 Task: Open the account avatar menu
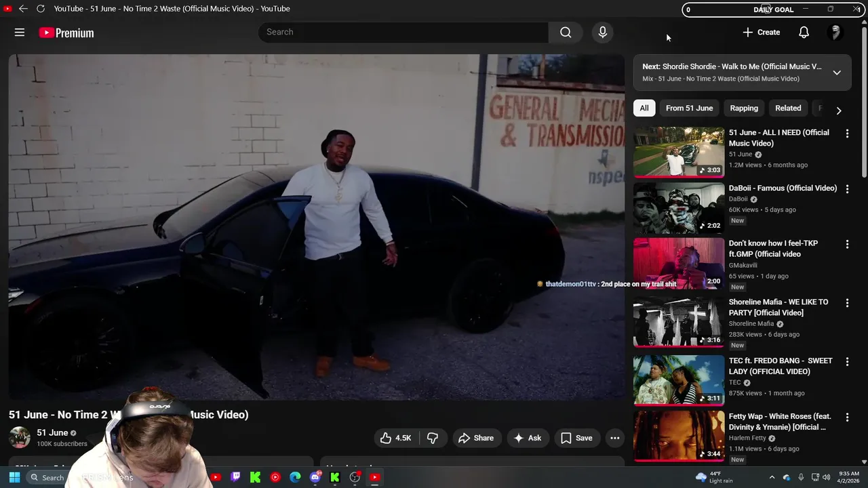tap(835, 32)
